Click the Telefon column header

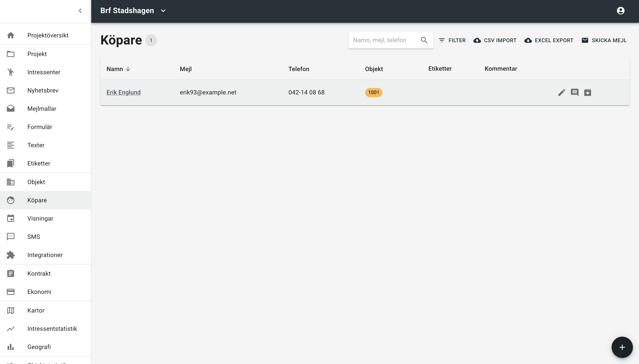(x=299, y=69)
